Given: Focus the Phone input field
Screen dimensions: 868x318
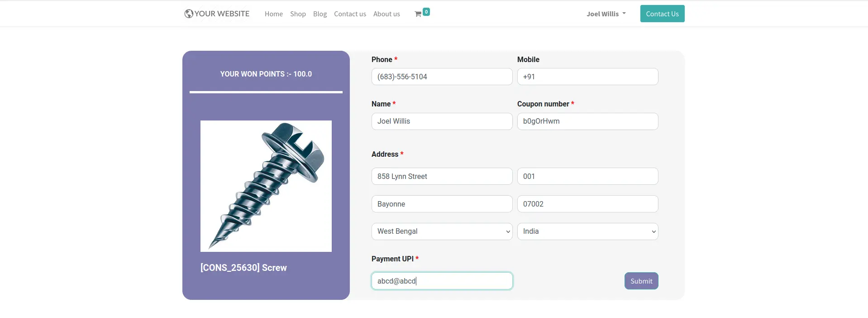Looking at the screenshot, I should tap(442, 77).
